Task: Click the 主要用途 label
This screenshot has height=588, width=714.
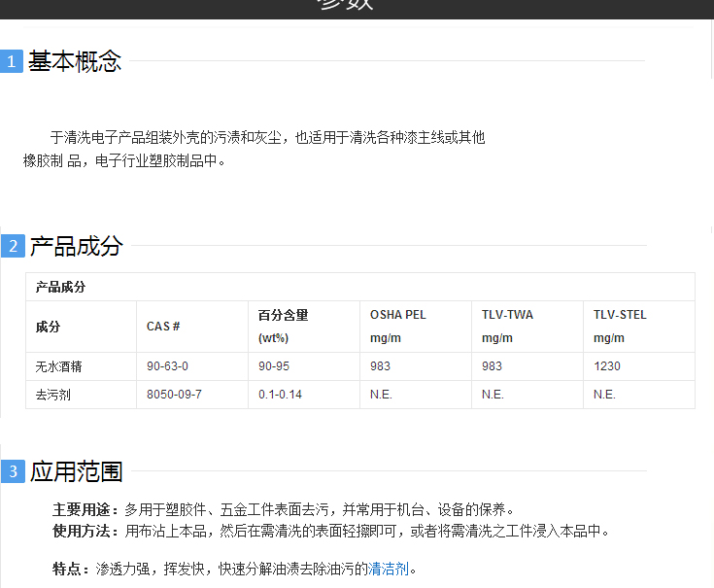Action: 85,509
